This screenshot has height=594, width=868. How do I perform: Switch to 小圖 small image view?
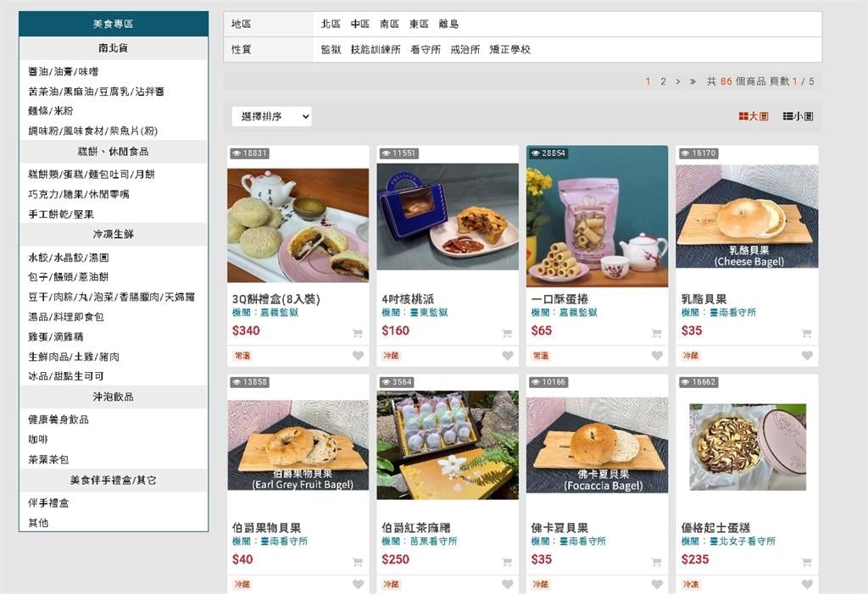click(x=798, y=115)
